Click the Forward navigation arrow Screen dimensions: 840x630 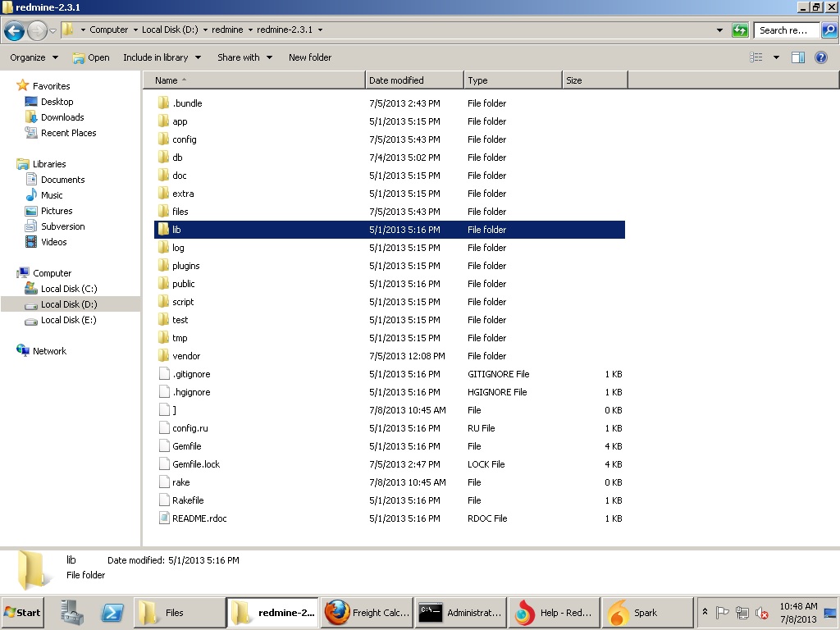(37, 30)
